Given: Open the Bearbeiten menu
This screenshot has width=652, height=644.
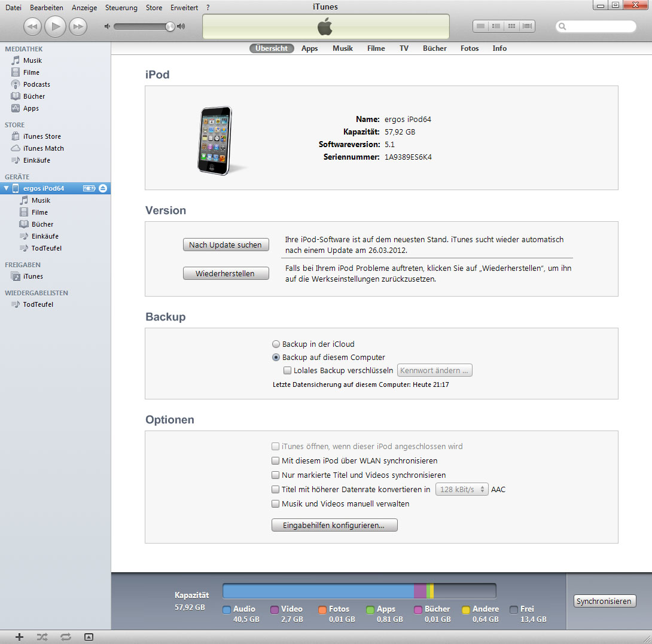Looking at the screenshot, I should tap(47, 8).
